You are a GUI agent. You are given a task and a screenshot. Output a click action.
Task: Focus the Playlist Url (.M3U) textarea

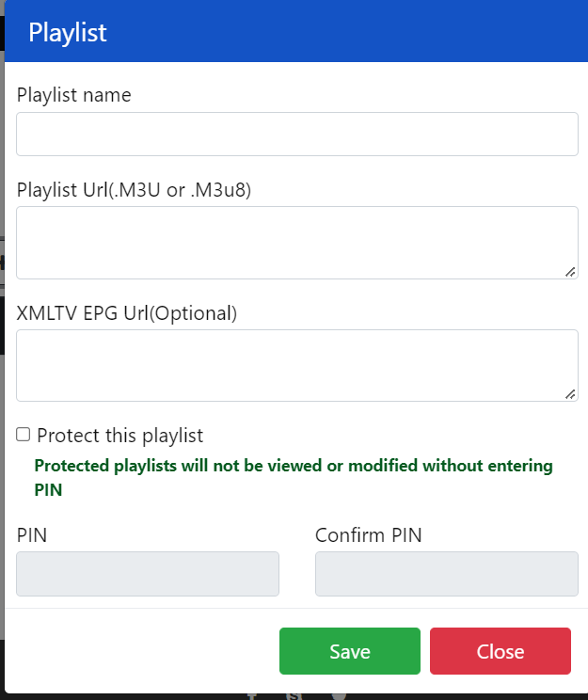297,243
